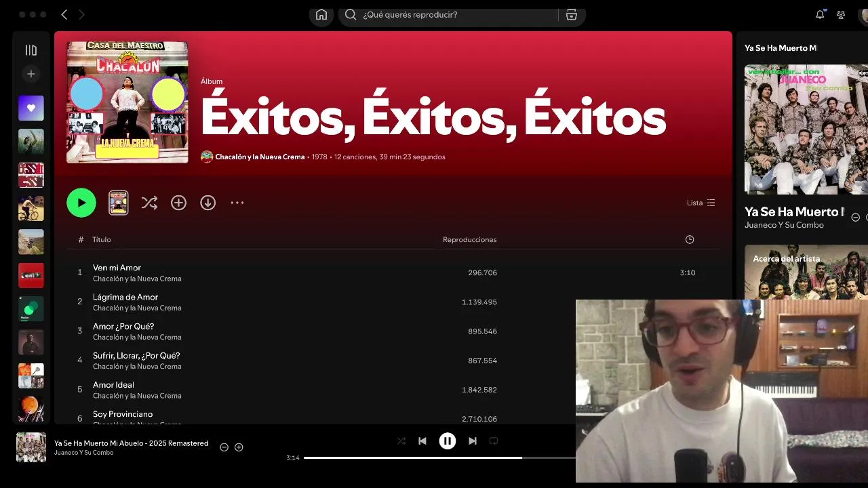Open now-playing song title in player bar
868x488 pixels.
(132, 443)
